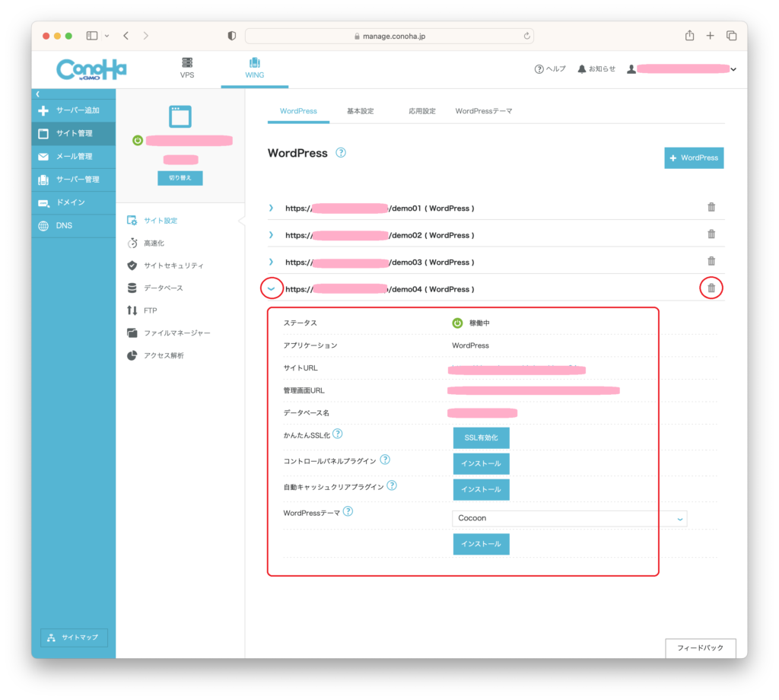Viewport: 779px width, 700px height.
Task: Click the Safari share icon
Action: coord(689,35)
